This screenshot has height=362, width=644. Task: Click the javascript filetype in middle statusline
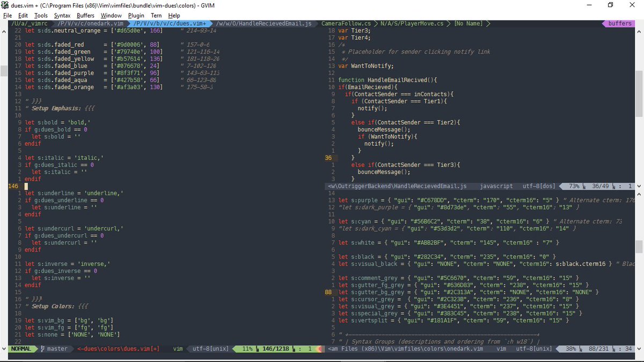[496, 186]
